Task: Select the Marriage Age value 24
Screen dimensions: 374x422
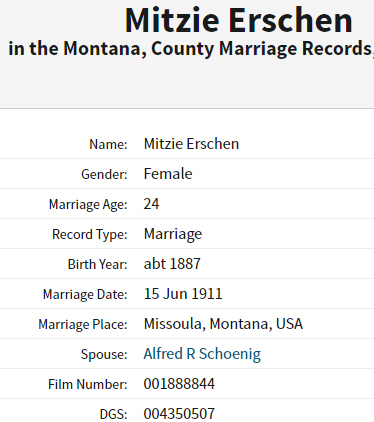Action: pyautogui.click(x=151, y=204)
